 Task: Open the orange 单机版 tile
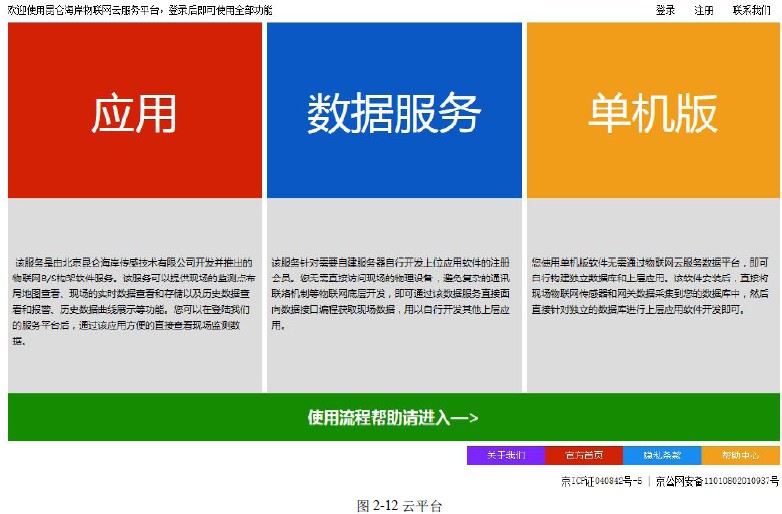click(x=652, y=112)
